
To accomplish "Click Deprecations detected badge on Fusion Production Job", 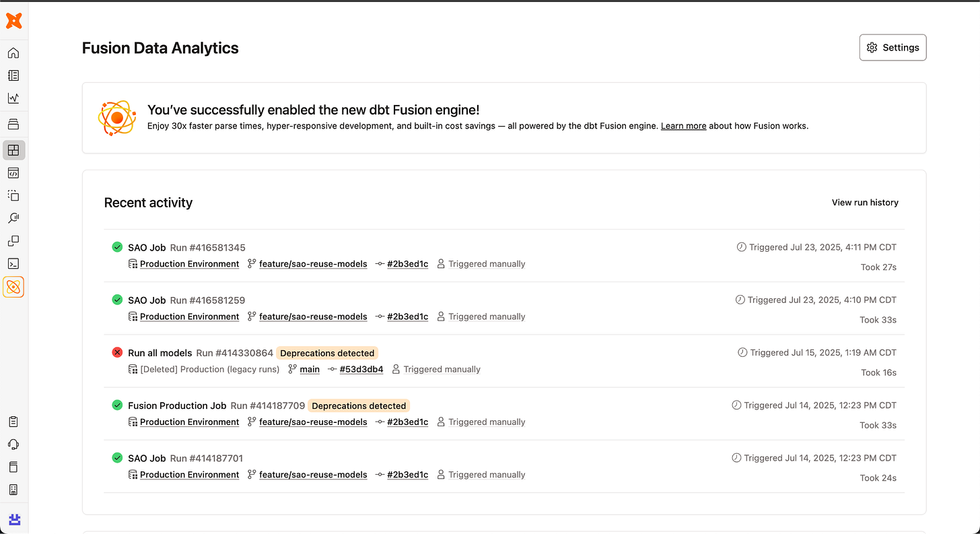I will click(359, 406).
